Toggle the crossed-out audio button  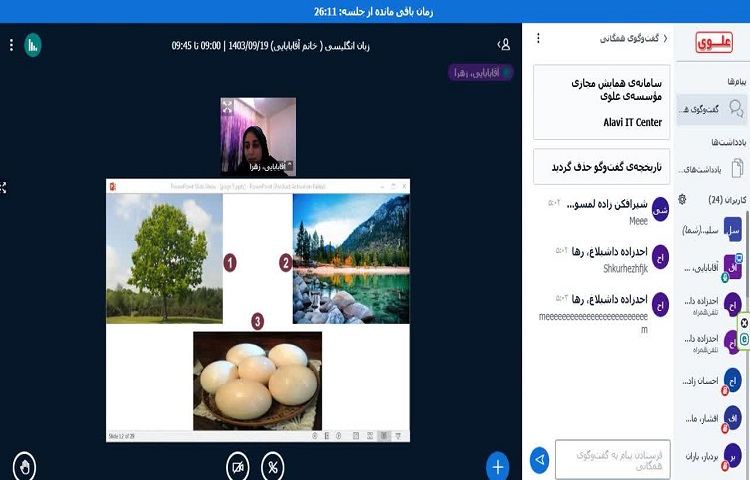click(x=273, y=467)
